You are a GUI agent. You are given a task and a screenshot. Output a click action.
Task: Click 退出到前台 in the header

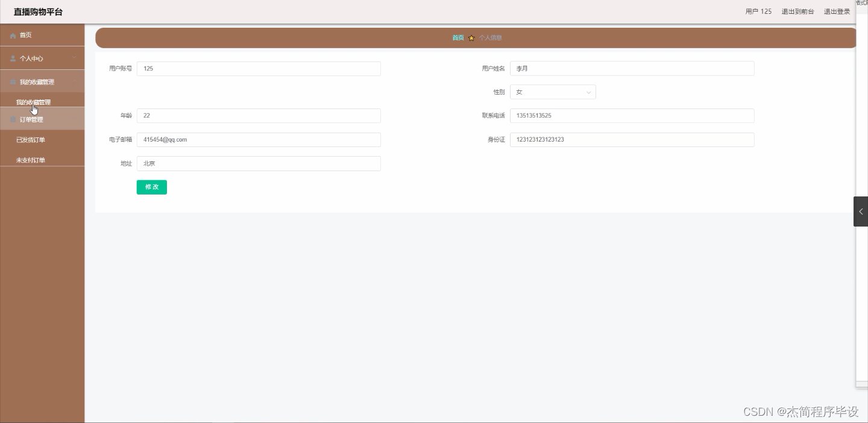click(x=798, y=11)
